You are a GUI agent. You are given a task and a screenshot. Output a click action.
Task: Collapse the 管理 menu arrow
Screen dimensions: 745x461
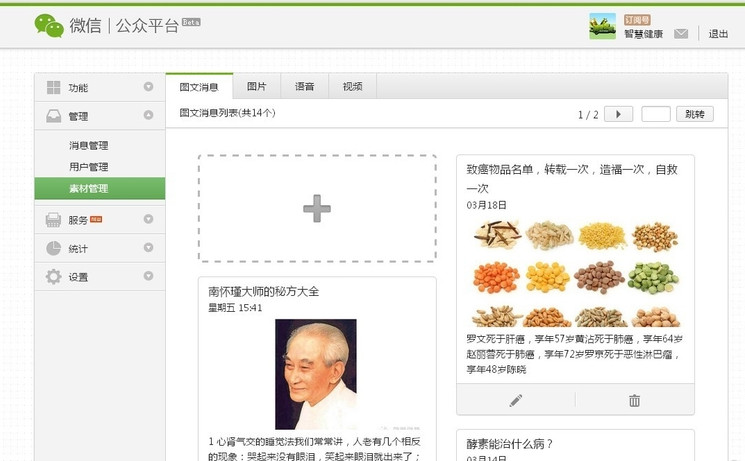coord(148,115)
